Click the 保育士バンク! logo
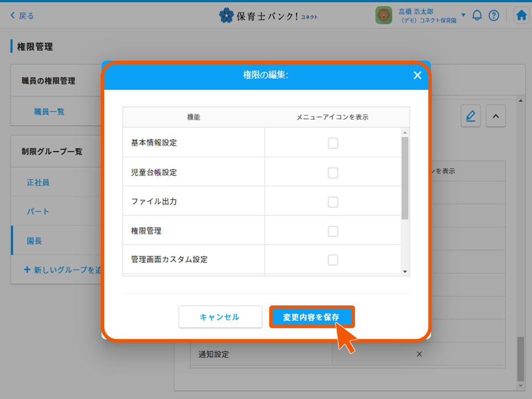Screen dimensions: 532x399 click(x=268, y=15)
